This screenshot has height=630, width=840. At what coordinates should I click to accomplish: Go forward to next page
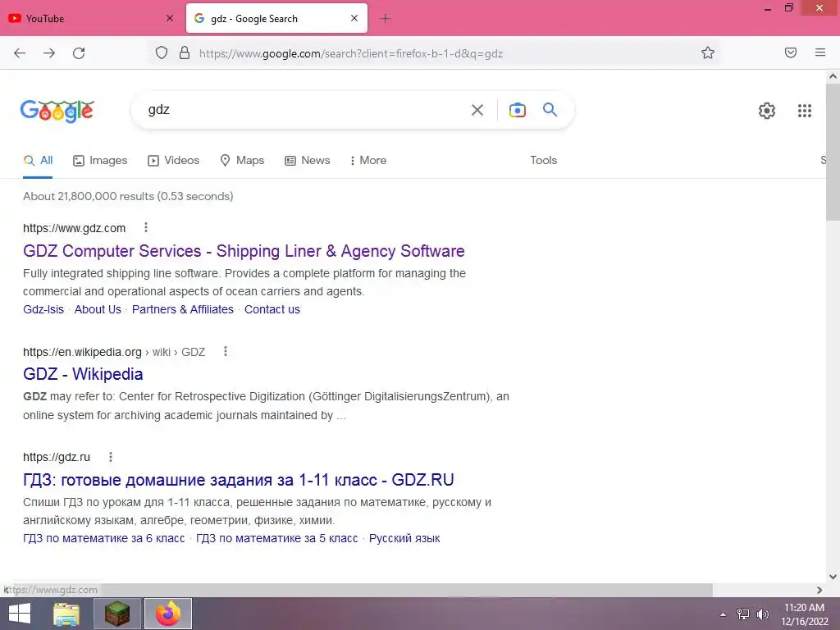pos(49,53)
